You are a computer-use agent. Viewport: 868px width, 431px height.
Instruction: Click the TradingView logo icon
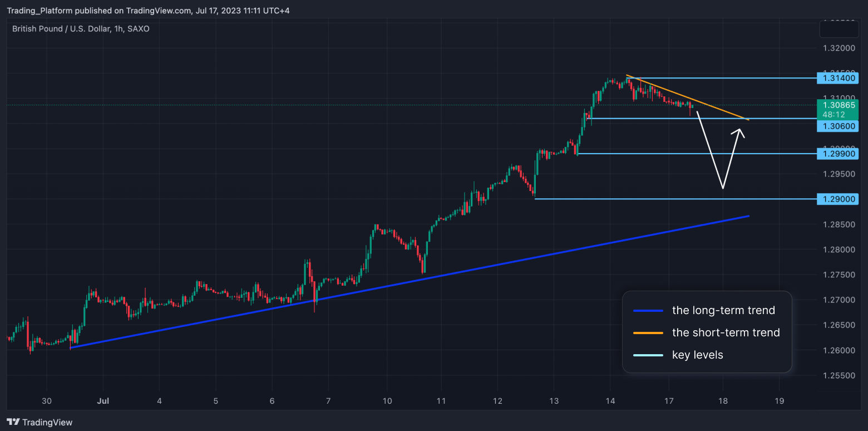coord(13,422)
